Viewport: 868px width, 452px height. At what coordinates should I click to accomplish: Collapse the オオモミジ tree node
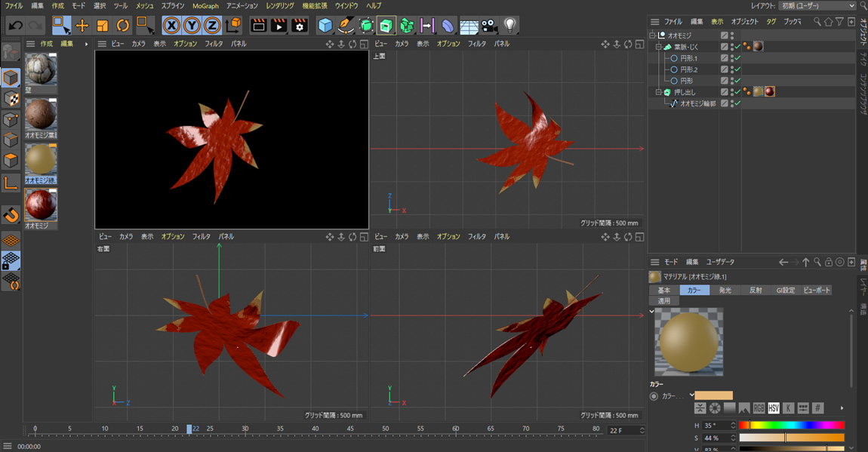(x=653, y=35)
